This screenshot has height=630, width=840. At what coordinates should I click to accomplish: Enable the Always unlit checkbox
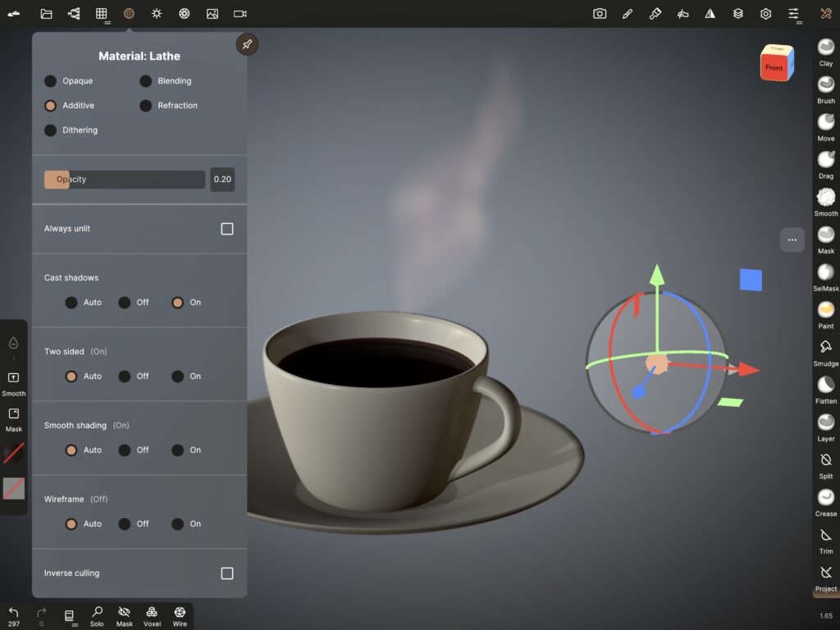coord(227,229)
